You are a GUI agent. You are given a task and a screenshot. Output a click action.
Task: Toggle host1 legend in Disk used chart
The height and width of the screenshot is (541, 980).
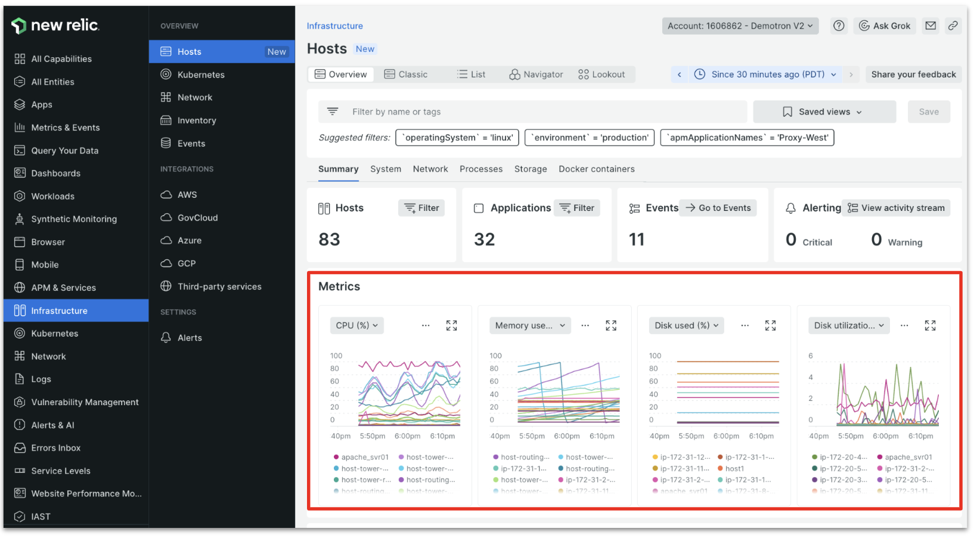[x=731, y=468]
